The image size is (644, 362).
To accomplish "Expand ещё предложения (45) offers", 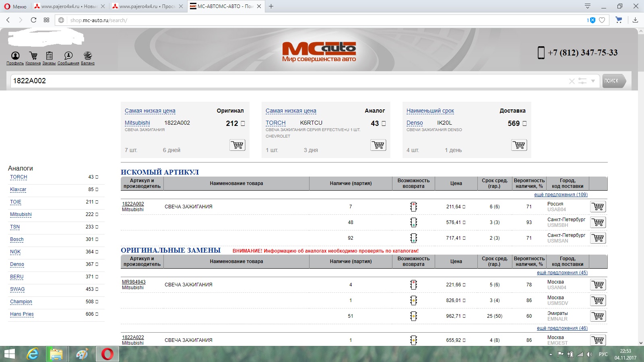I will click(x=562, y=273).
